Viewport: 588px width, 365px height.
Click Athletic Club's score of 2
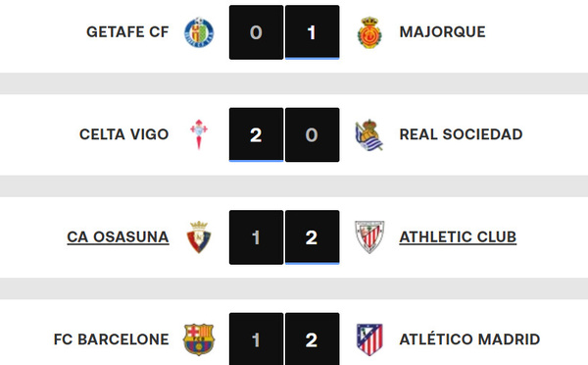tap(312, 237)
